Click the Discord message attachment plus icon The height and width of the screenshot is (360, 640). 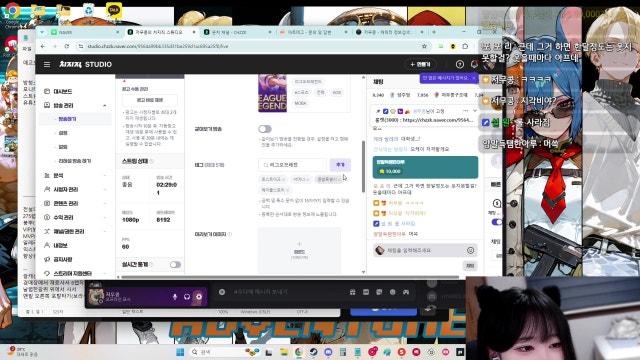222,292
